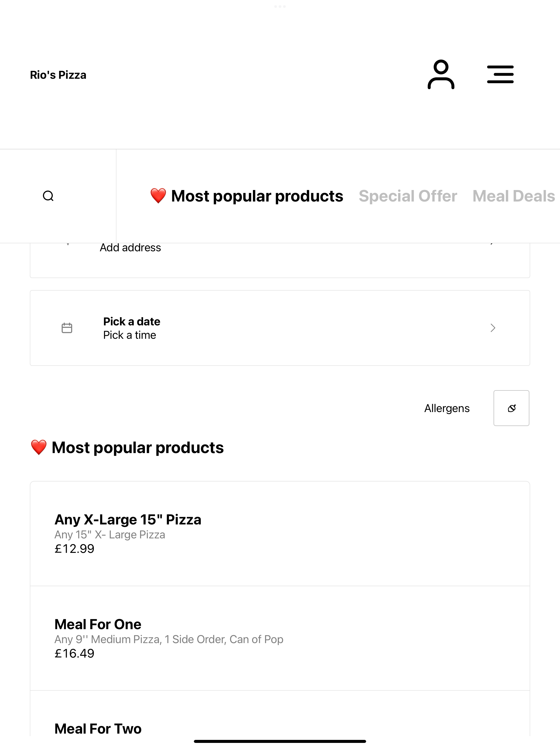
Task: Tap the search magnifier icon
Action: 48,196
